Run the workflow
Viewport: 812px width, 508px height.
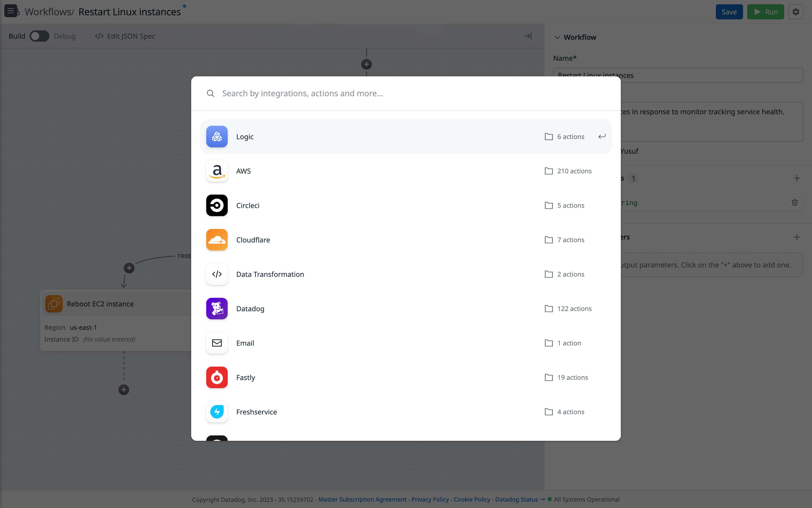click(x=765, y=12)
